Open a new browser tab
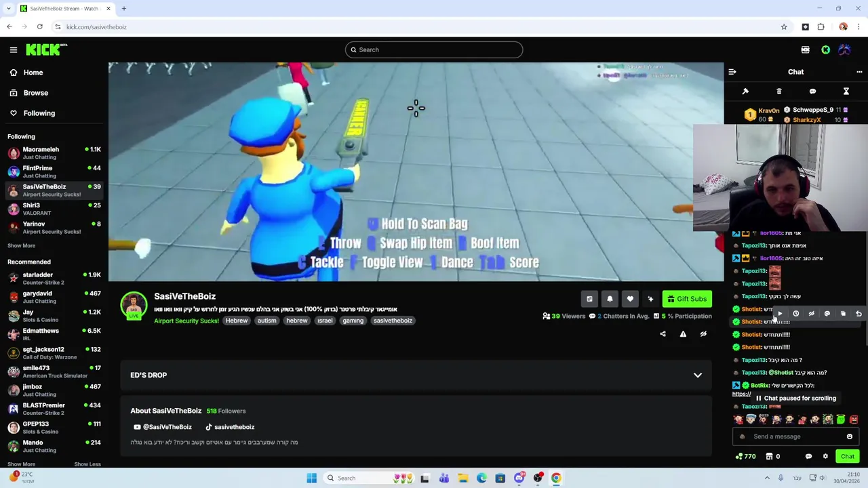The image size is (868, 488). click(x=124, y=9)
